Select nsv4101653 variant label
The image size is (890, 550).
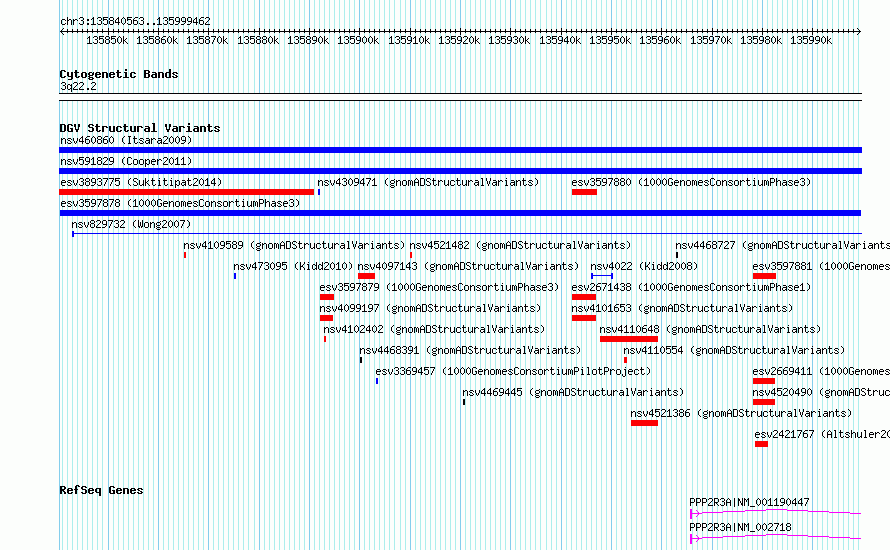point(682,308)
